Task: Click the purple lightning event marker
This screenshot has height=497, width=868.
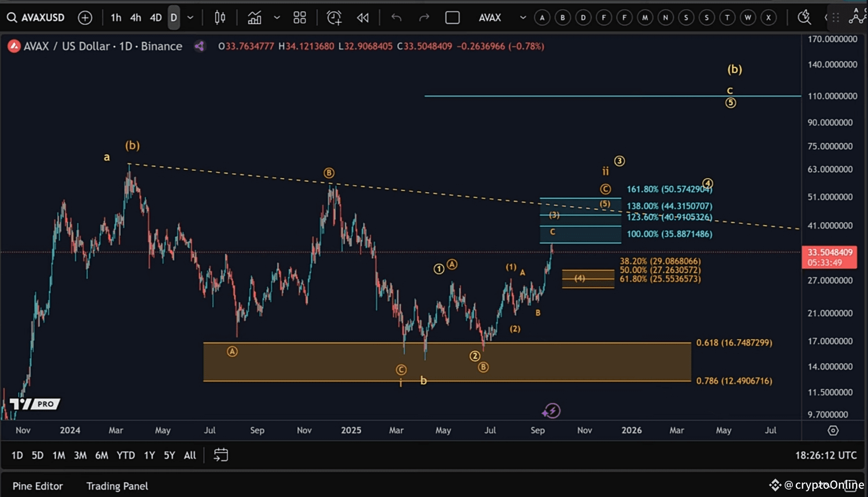Action: (551, 410)
